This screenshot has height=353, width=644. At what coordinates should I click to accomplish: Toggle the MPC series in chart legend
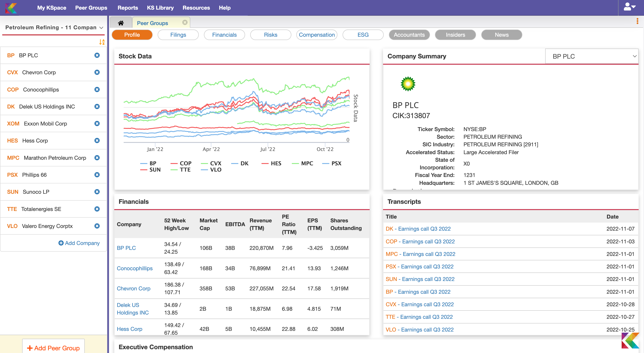point(303,163)
